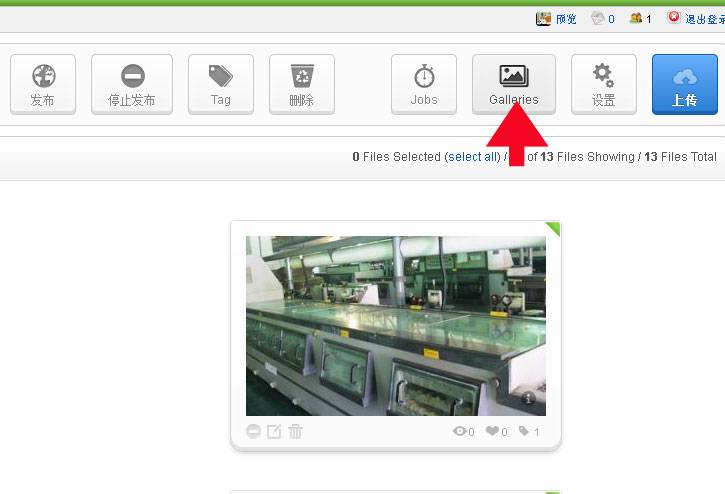Click the heart likes icon under the photo

point(493,432)
